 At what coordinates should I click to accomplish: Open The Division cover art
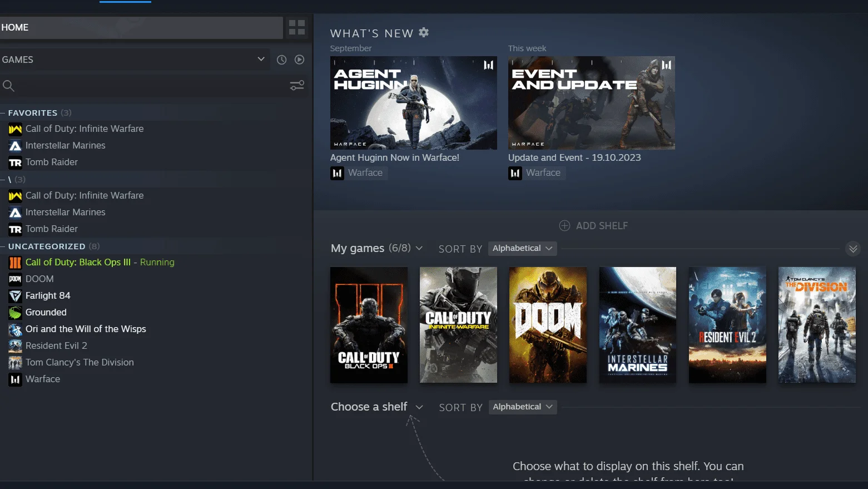click(817, 325)
